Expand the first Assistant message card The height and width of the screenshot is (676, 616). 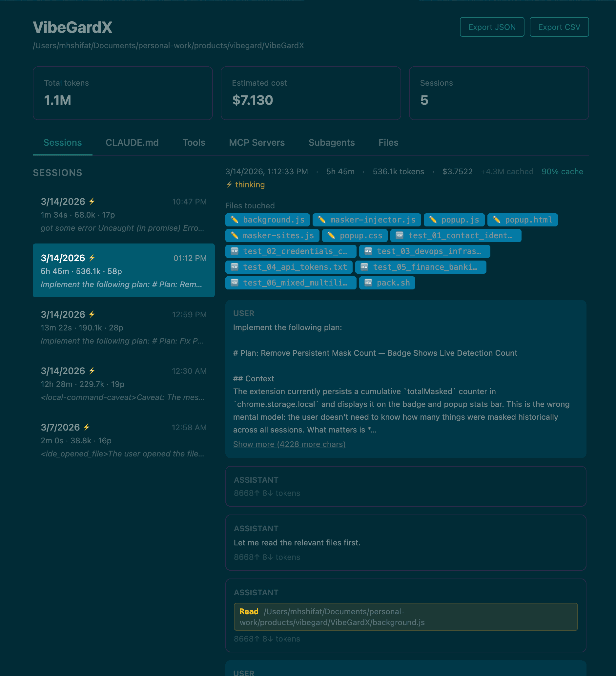coord(405,486)
